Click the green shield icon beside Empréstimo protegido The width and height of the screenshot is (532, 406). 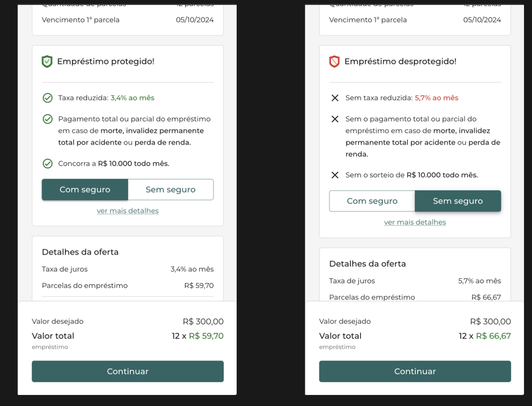[x=47, y=61]
